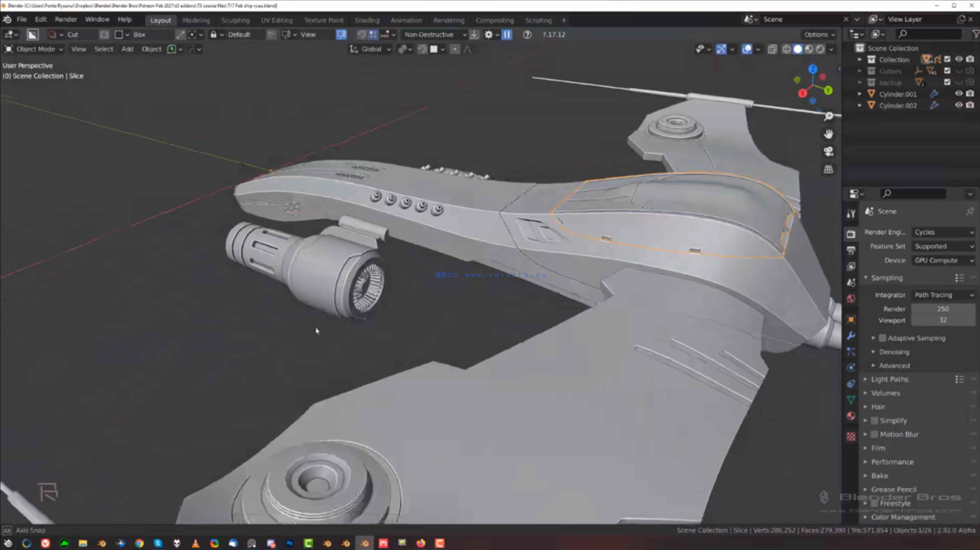Hide Cylinder.001 with its eye toggle
The height and width of the screenshot is (550, 980).
coord(959,94)
